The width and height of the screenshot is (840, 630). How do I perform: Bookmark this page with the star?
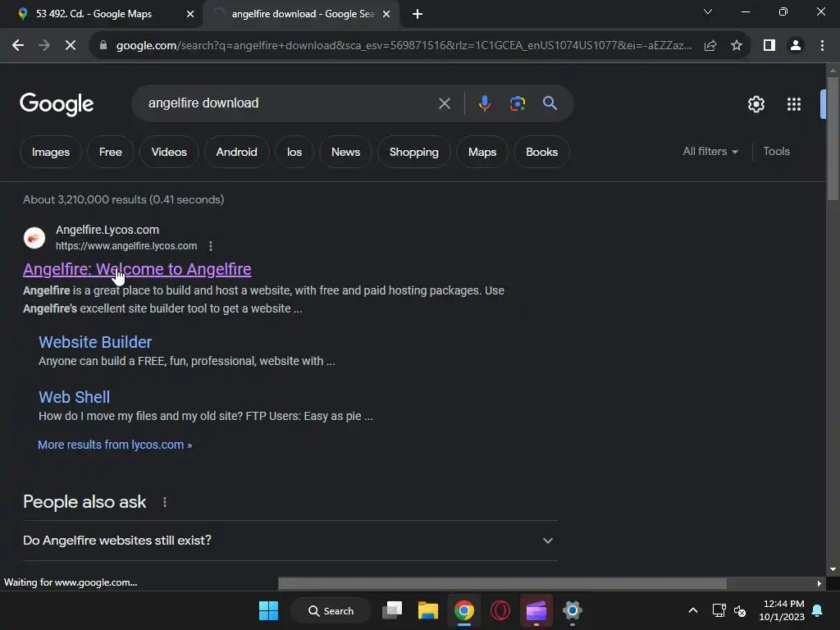pos(737,46)
